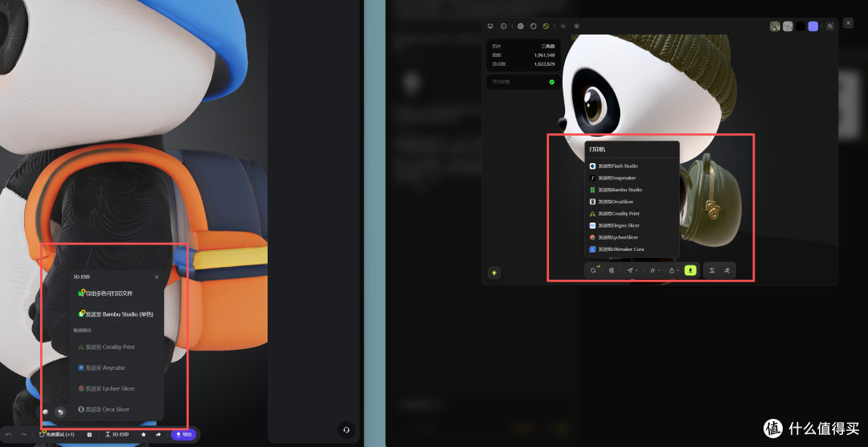Image resolution: width=868 pixels, height=447 pixels.
Task: Send model to Bambu Studio in right menu
Action: [632, 190]
